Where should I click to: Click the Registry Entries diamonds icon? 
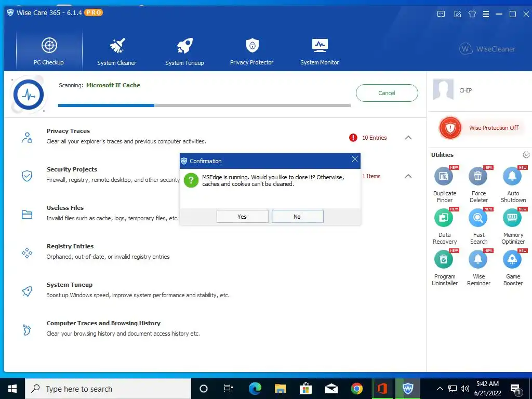pyautogui.click(x=27, y=253)
